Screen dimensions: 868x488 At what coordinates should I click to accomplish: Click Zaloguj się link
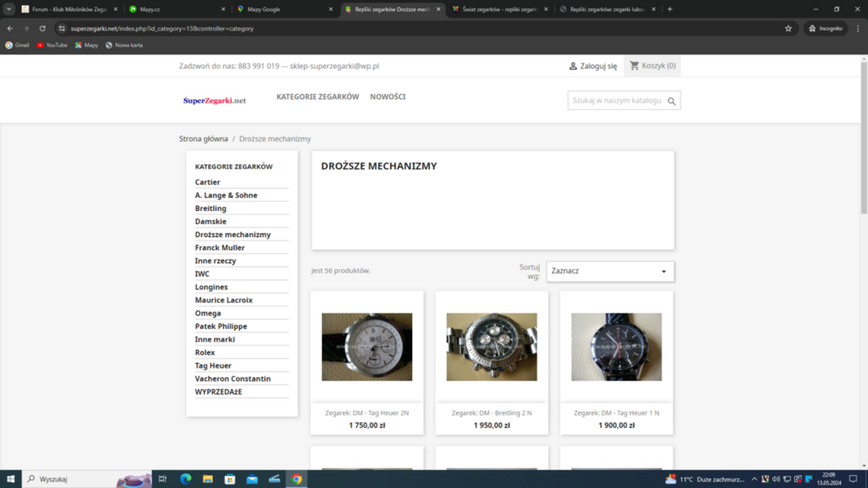(593, 66)
